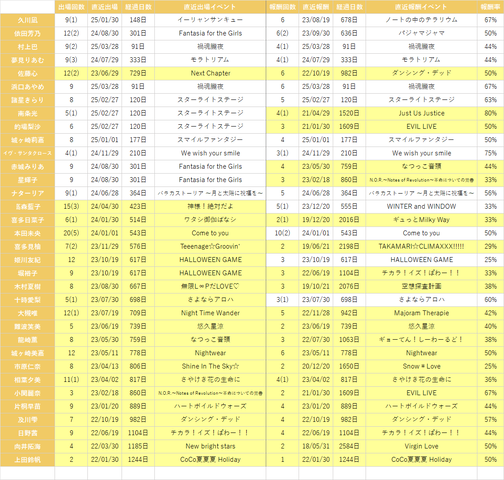This screenshot has height=480, width=504.
Task: Click the 18/05/31 date cell
Action: click(316, 446)
